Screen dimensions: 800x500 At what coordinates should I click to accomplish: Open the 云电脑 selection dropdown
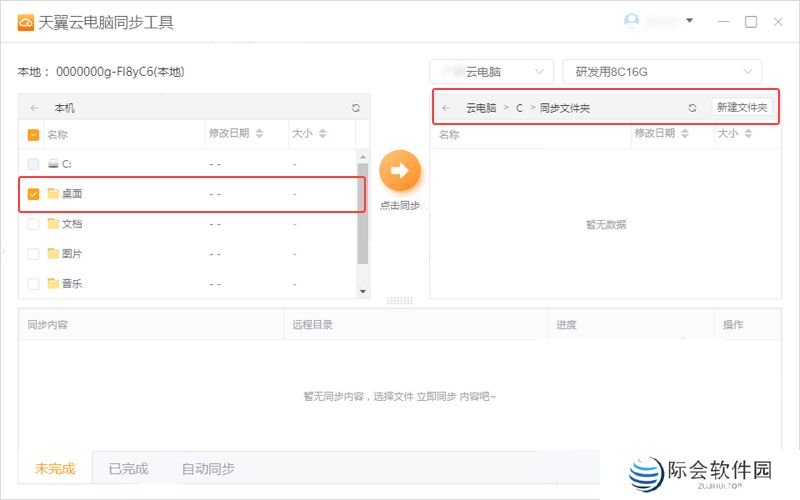coord(491,72)
